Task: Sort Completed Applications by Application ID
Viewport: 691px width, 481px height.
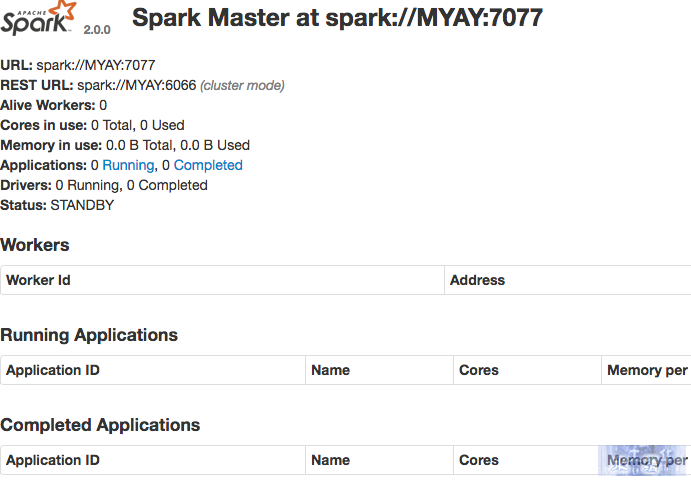Action: point(53,460)
